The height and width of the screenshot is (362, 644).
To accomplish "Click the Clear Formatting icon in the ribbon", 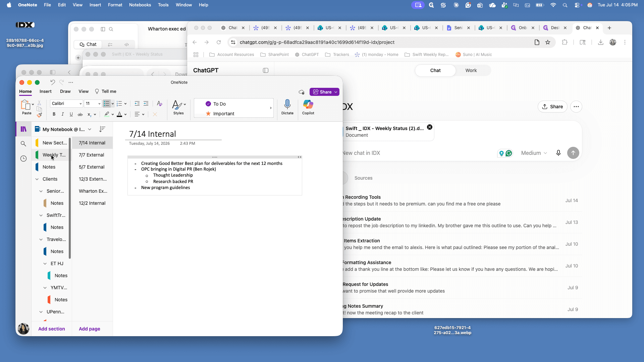I will pyautogui.click(x=159, y=104).
